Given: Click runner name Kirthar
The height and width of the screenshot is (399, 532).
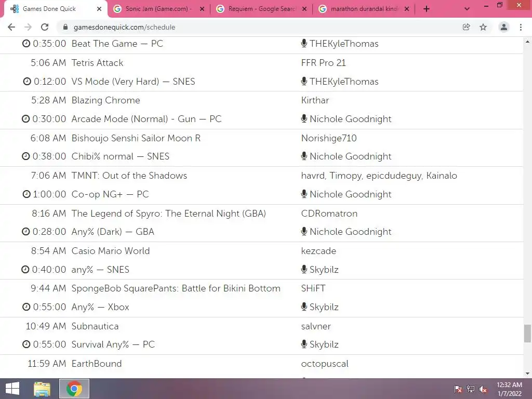Looking at the screenshot, I should 315,100.
